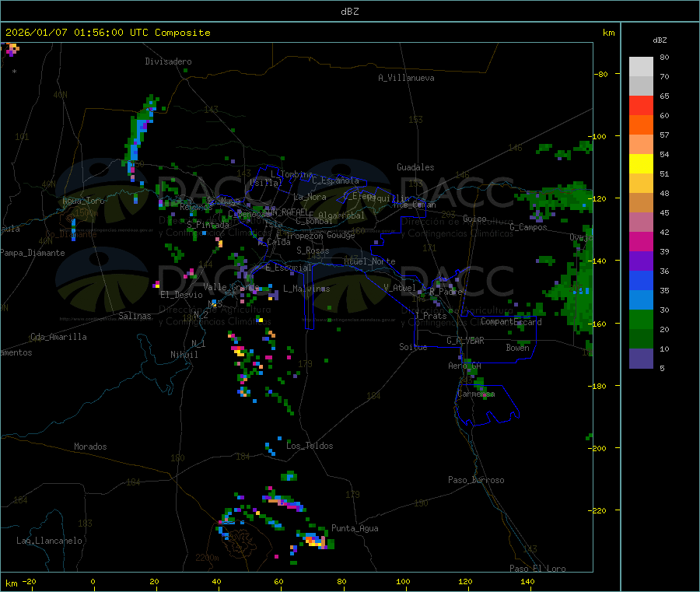Click the Paso_Barroso label

[x=476, y=480]
